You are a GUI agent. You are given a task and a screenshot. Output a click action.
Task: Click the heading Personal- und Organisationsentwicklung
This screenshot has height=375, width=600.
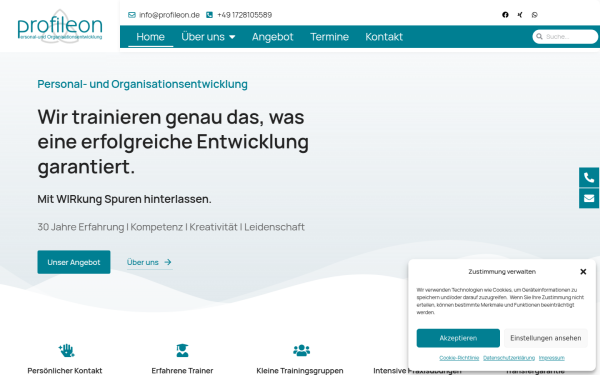click(142, 84)
